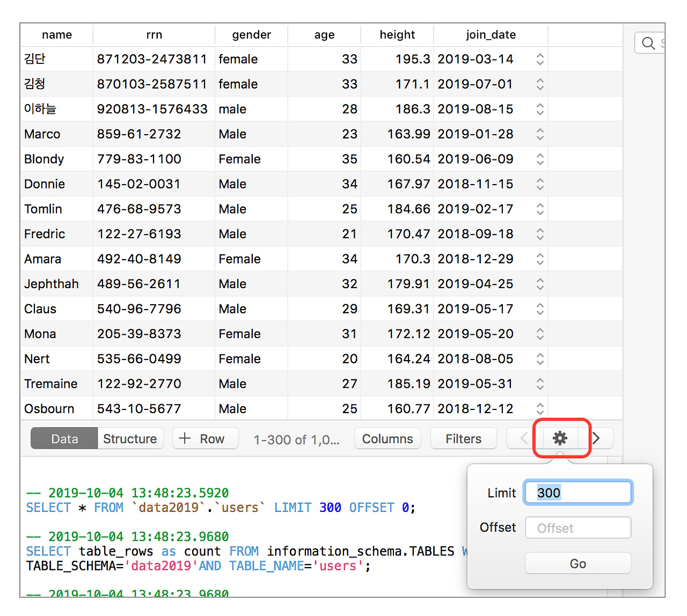Add a new Row
Image resolution: width=687 pixels, height=616 pixels.
(x=206, y=438)
